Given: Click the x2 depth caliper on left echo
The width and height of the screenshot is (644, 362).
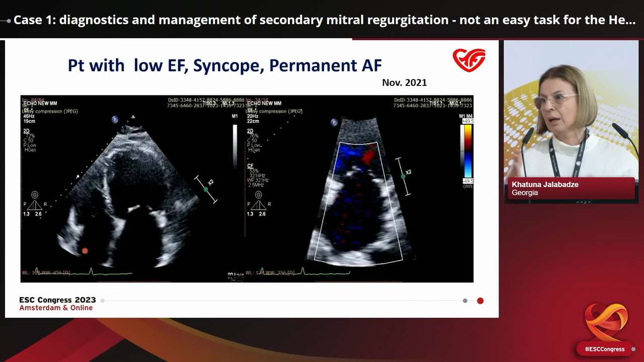Looking at the screenshot, I should [x=206, y=189].
